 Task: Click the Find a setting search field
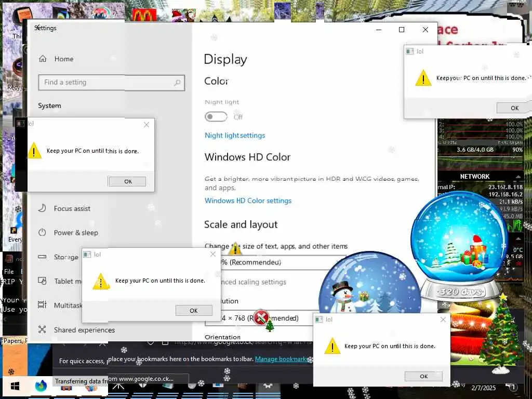click(111, 83)
